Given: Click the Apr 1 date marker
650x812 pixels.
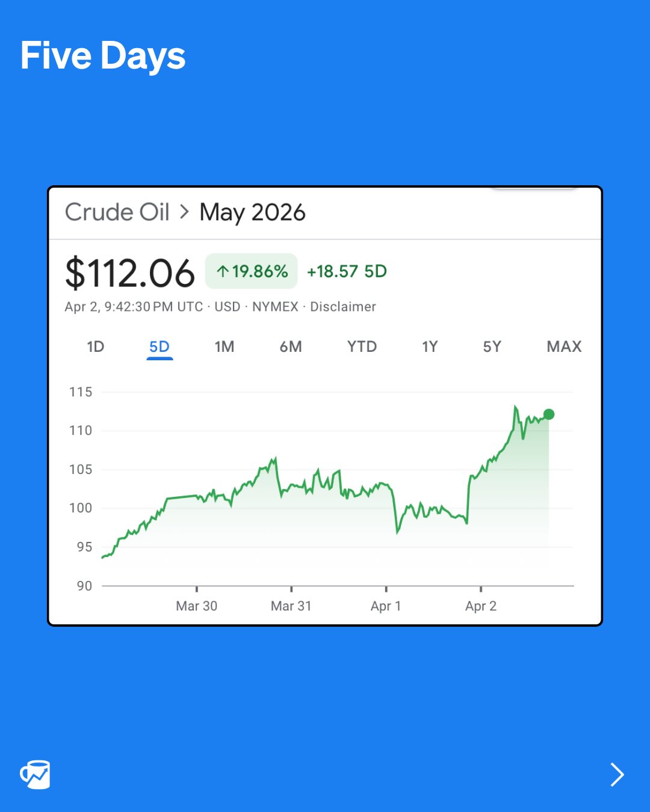Looking at the screenshot, I should coord(386,606).
